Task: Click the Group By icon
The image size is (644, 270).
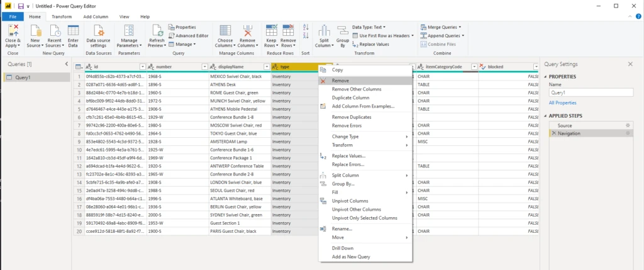Action: (x=343, y=31)
